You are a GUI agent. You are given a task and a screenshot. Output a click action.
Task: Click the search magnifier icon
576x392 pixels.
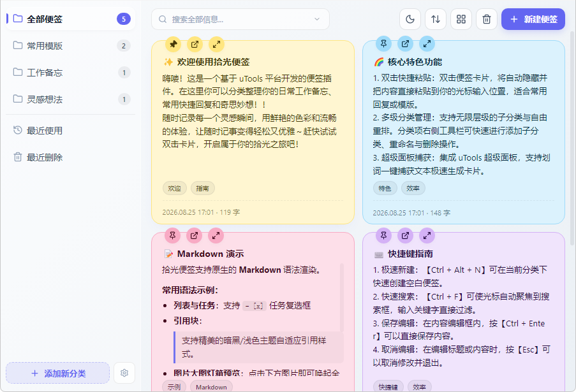pos(163,19)
